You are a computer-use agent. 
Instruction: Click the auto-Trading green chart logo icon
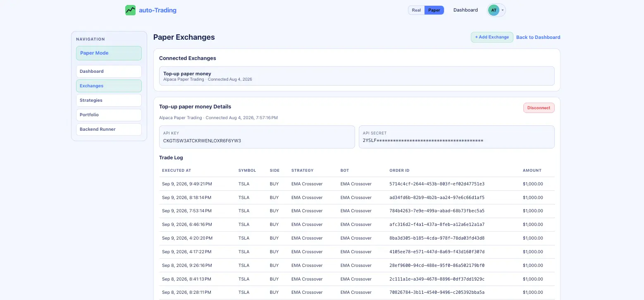130,10
